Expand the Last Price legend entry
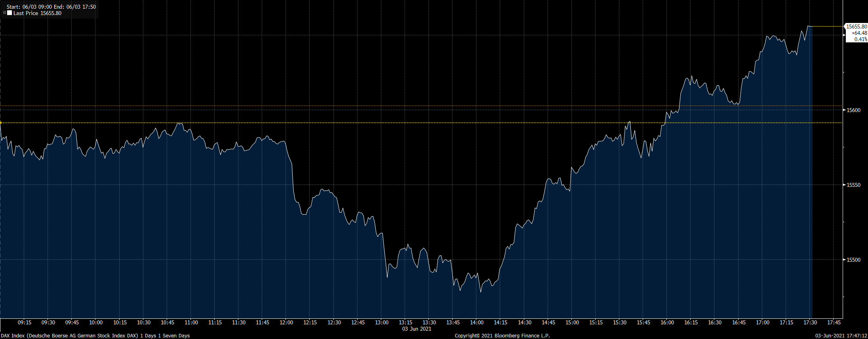This screenshot has height=339, width=868. [x=4, y=13]
